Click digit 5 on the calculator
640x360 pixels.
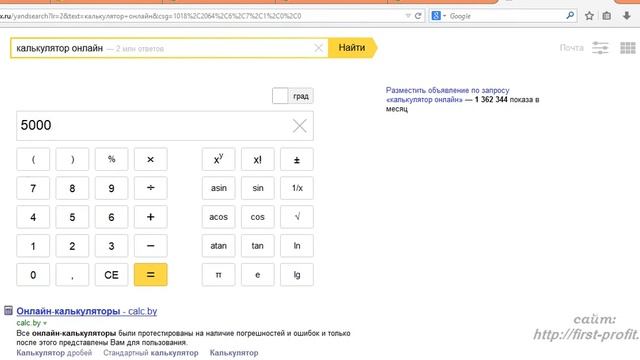[72, 217]
